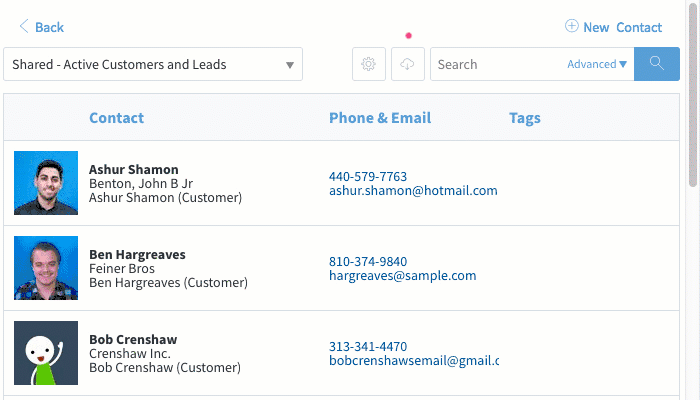This screenshot has height=400, width=700.
Task: Click the New Contact link
Action: click(622, 27)
